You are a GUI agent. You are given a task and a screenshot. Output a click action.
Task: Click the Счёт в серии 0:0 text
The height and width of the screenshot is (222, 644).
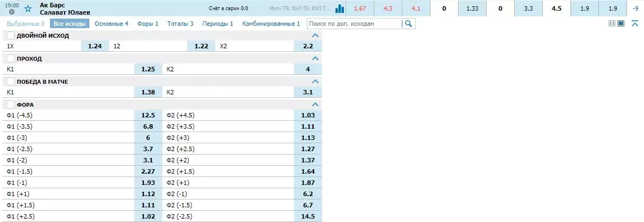(228, 8)
